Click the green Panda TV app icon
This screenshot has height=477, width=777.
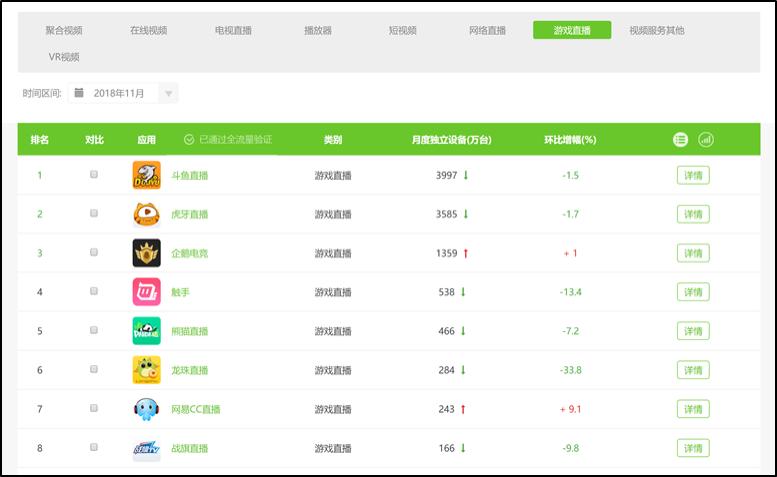(x=146, y=331)
